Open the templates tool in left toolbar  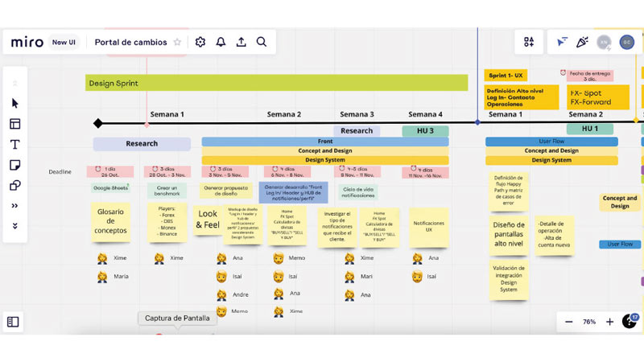click(14, 124)
